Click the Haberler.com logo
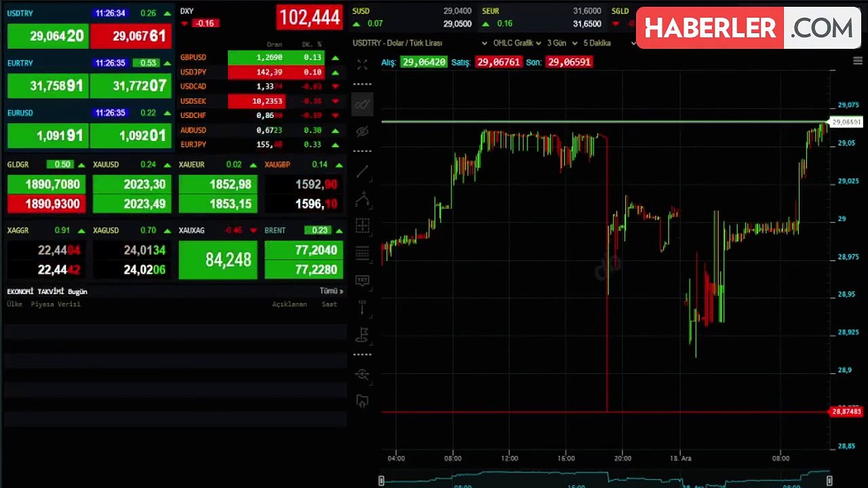 pyautogui.click(x=749, y=28)
